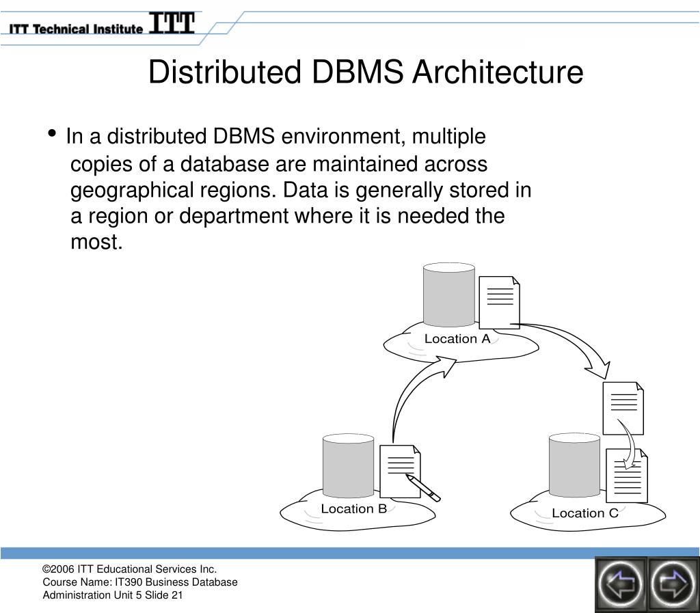Screen dimensions: 700x613
Task: Click the line "geographical regions. Data is generally"
Action: [x=301, y=190]
